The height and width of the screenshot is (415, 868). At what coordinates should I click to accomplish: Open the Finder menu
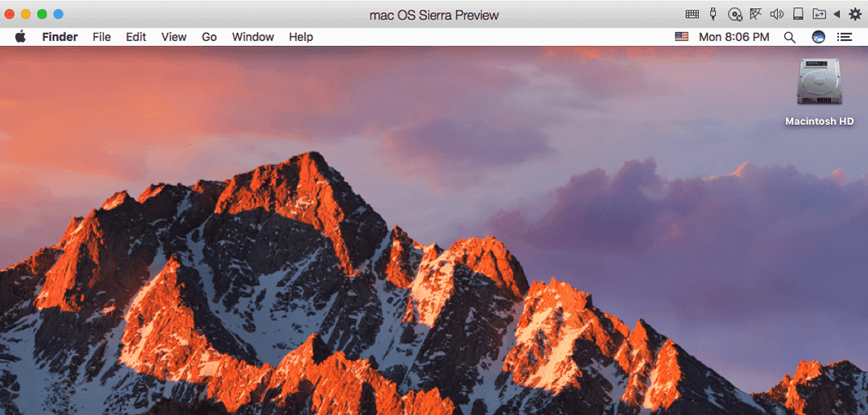coord(60,37)
